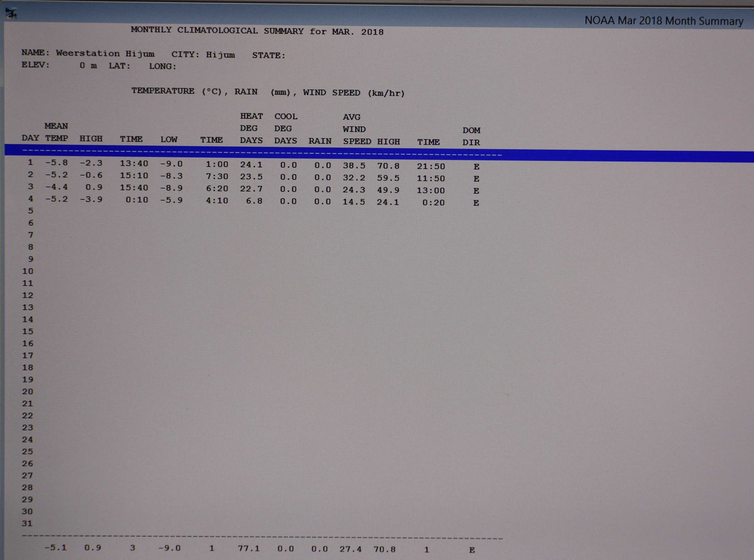Select the day number '24' row label
The width and height of the screenshot is (754, 560).
(x=27, y=440)
